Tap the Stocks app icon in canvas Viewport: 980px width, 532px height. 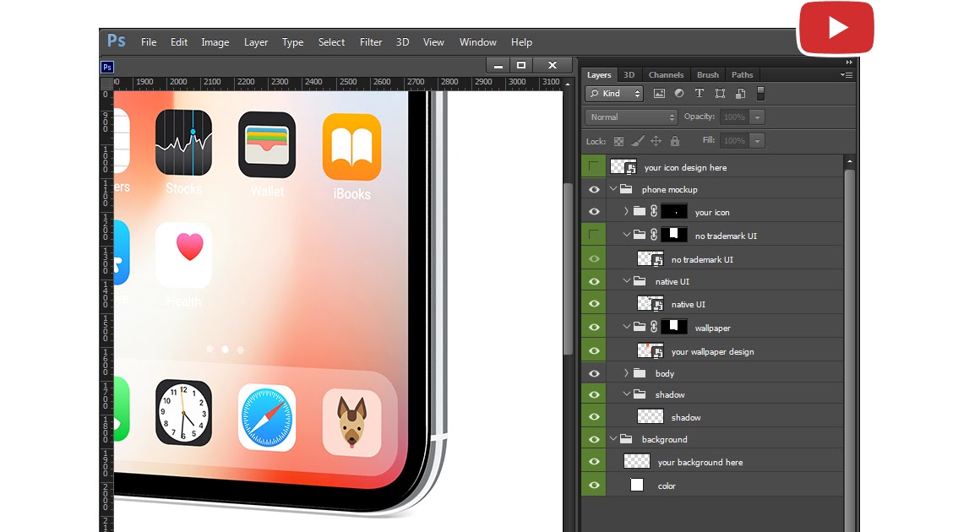coord(184,143)
